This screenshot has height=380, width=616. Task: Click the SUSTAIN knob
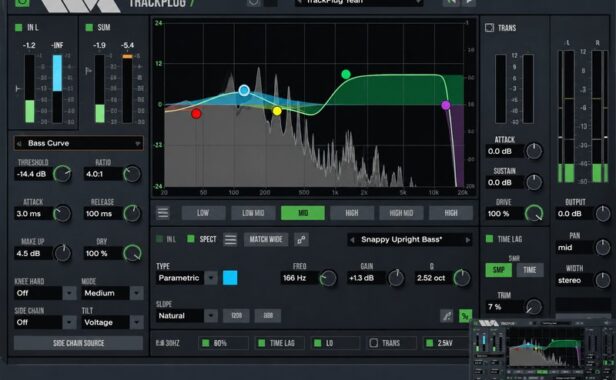[x=534, y=182]
